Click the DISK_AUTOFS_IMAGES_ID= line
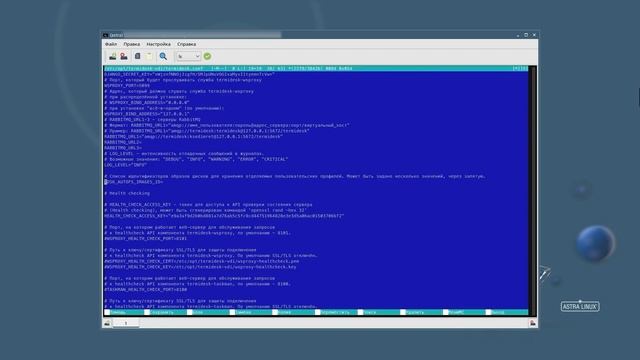The image size is (640, 360). tap(133, 182)
